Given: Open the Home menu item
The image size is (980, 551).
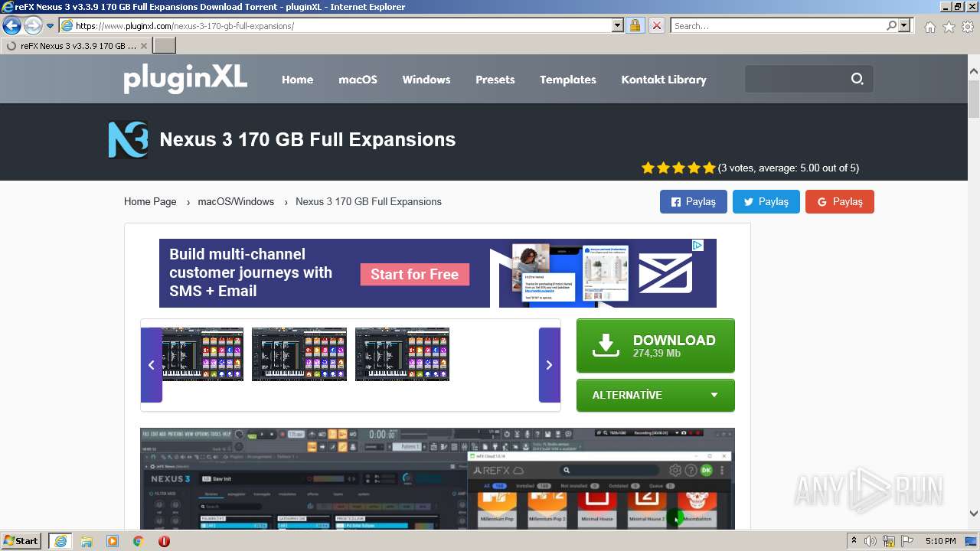Looking at the screenshot, I should click(x=297, y=80).
